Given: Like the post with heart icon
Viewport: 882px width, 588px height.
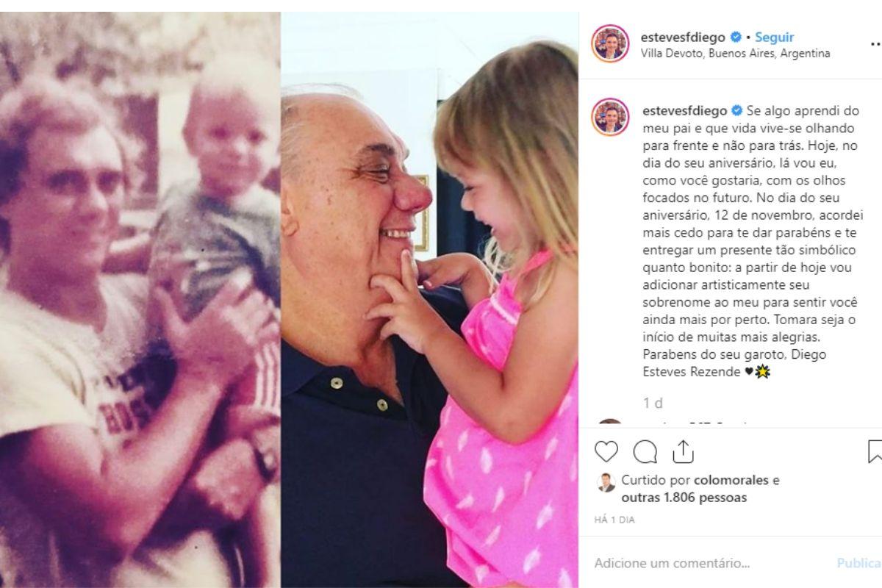Looking at the screenshot, I should [606, 451].
